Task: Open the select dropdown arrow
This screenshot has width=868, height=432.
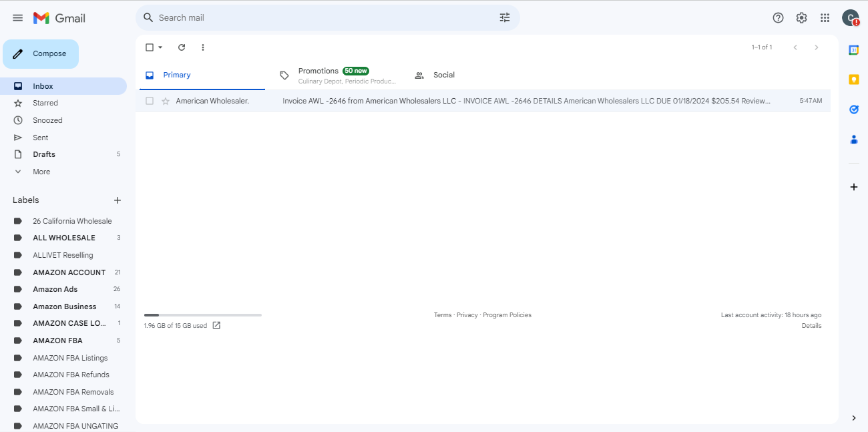Action: (x=160, y=47)
